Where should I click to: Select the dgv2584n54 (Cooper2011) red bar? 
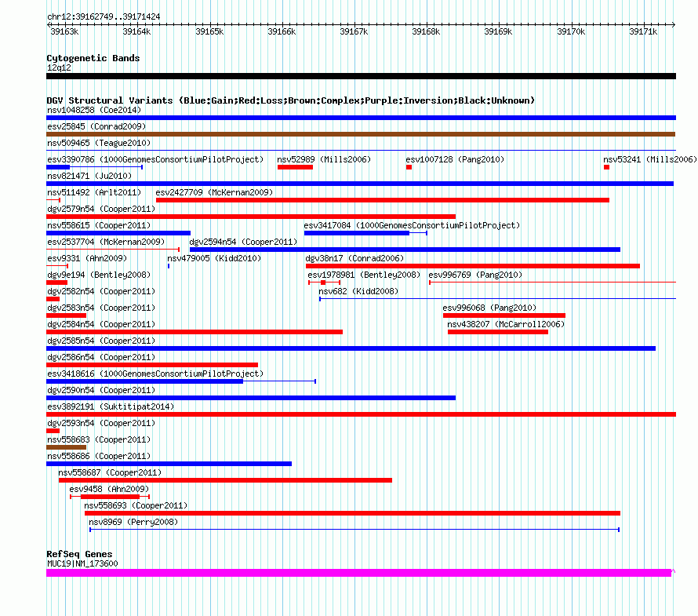pyautogui.click(x=194, y=332)
